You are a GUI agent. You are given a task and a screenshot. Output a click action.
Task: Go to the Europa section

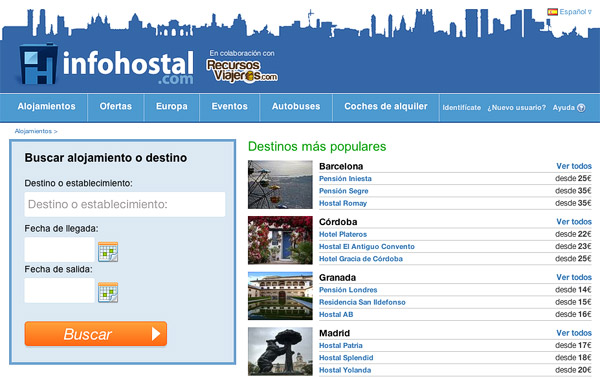tap(171, 106)
